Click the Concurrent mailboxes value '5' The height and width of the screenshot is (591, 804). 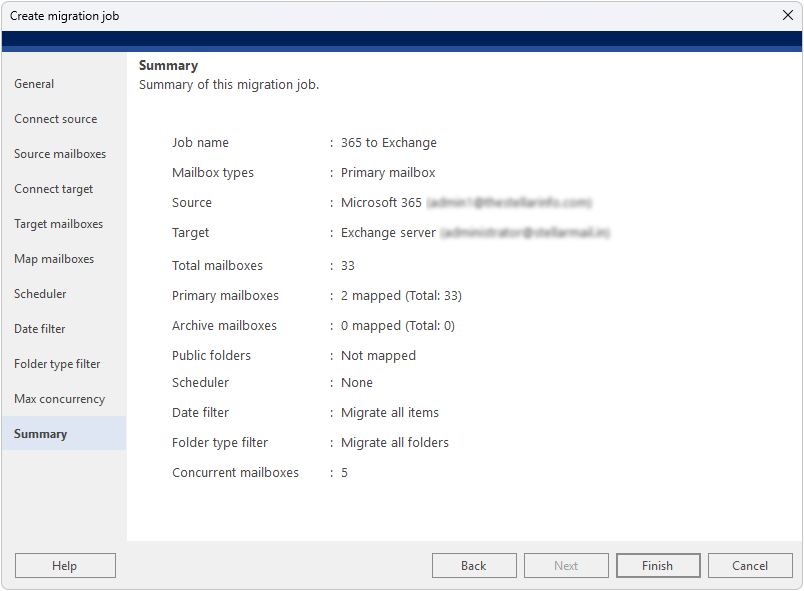click(x=345, y=473)
